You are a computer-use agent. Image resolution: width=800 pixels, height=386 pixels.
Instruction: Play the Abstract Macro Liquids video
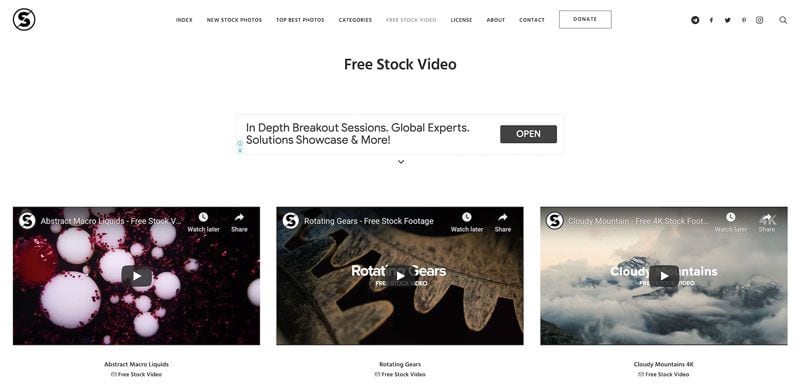click(x=137, y=276)
